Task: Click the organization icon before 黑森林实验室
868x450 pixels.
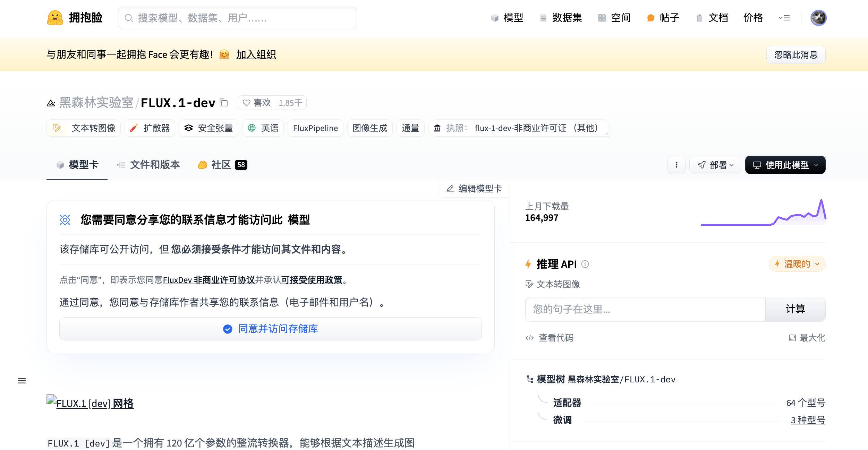Action: pyautogui.click(x=51, y=103)
